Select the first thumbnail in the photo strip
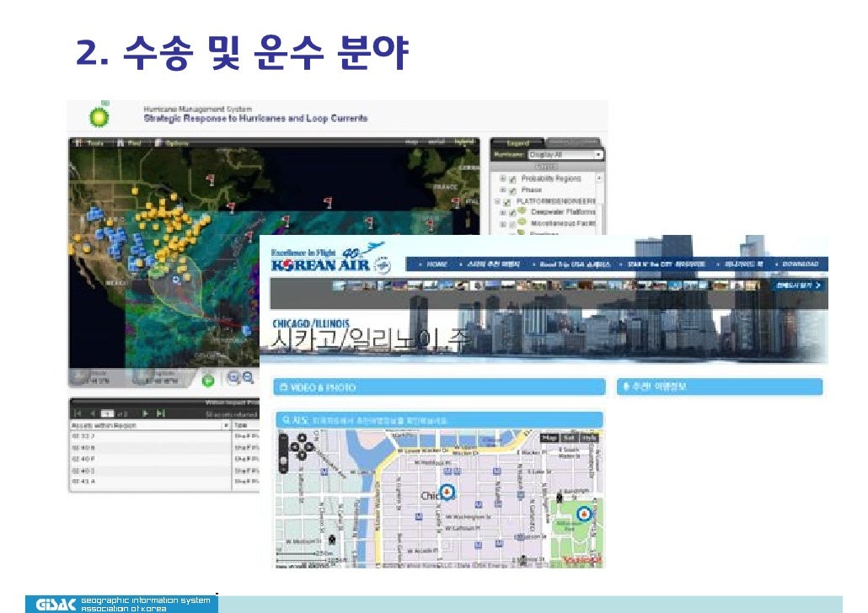The height and width of the screenshot is (613, 868). coord(339,285)
